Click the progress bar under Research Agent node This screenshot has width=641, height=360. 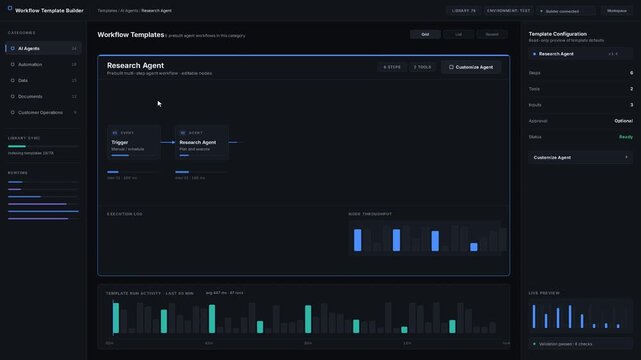[201, 172]
